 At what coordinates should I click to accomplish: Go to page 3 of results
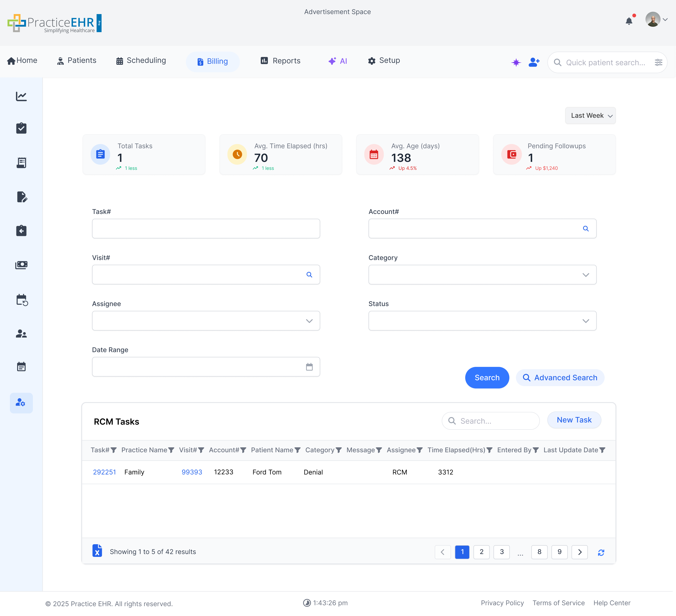coord(502,552)
